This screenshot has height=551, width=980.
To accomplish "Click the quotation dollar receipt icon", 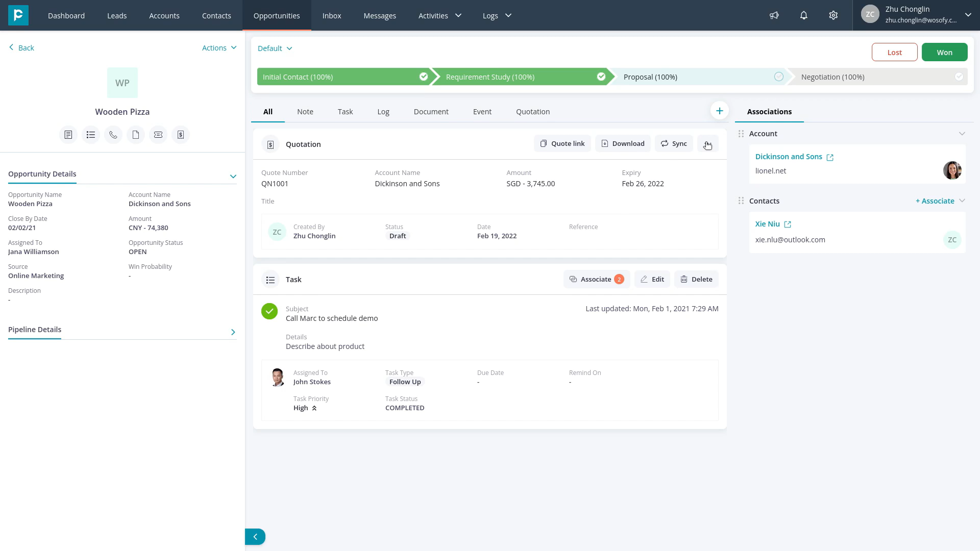I will point(181,135).
